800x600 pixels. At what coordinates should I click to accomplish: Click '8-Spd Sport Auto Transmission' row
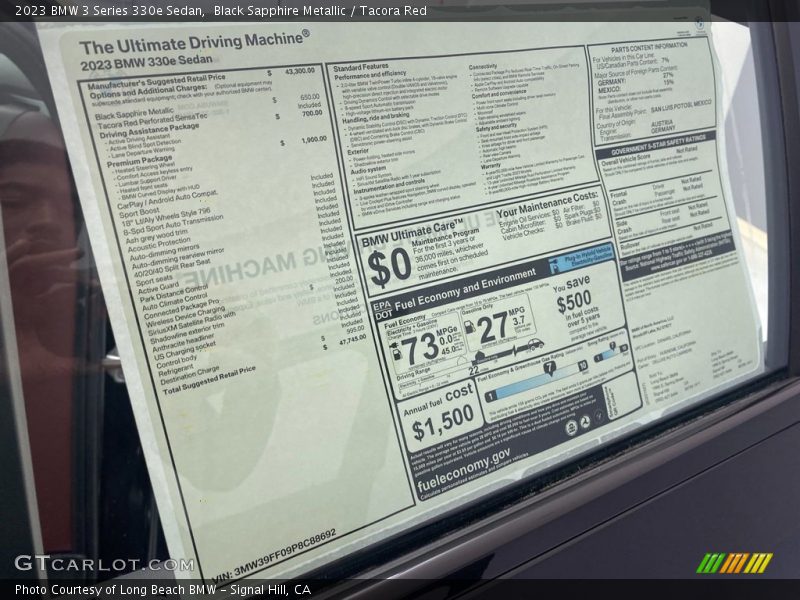click(x=173, y=224)
